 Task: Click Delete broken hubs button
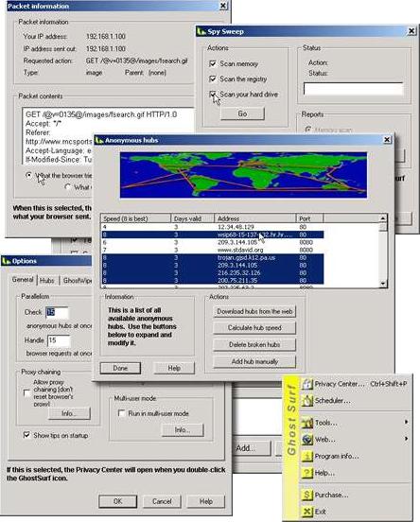254,344
